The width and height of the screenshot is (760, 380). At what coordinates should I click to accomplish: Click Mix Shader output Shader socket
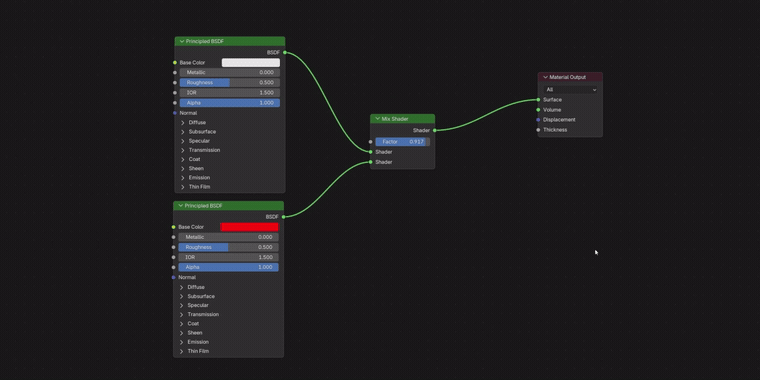tap(435, 130)
